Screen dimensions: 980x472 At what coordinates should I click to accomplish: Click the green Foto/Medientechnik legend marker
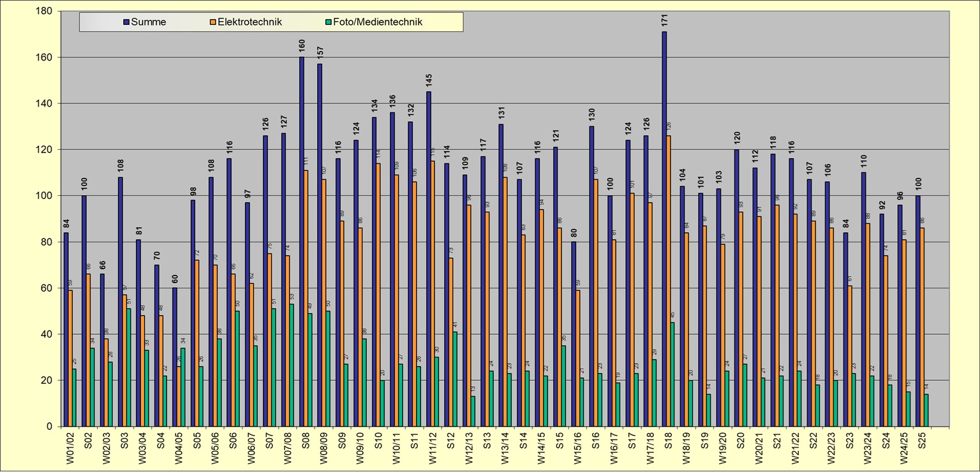click(x=328, y=22)
